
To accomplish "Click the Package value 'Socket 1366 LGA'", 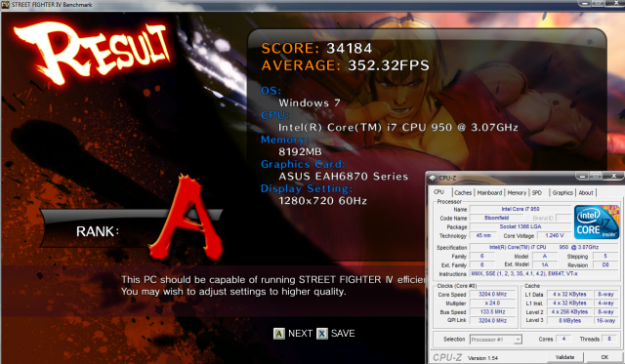I will click(521, 226).
